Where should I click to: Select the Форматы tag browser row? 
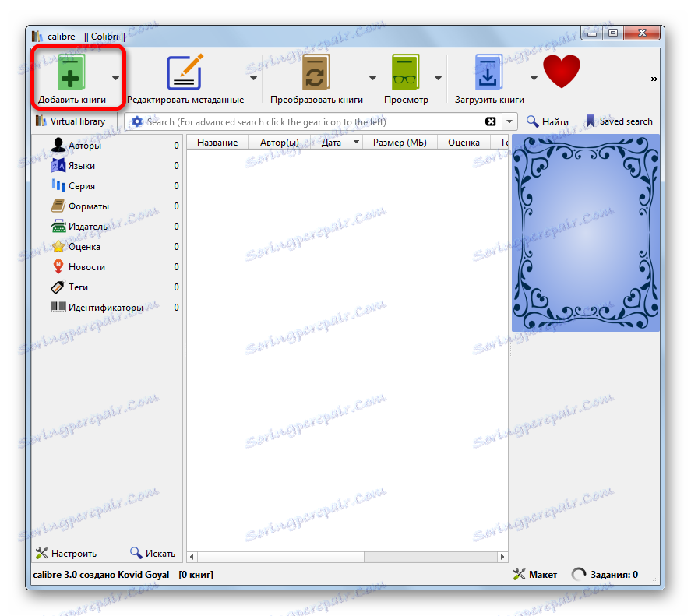pos(107,206)
